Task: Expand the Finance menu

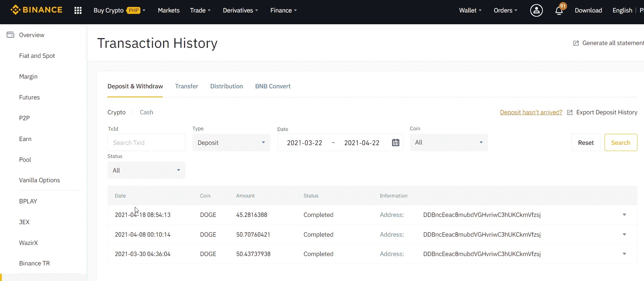Action: click(284, 10)
